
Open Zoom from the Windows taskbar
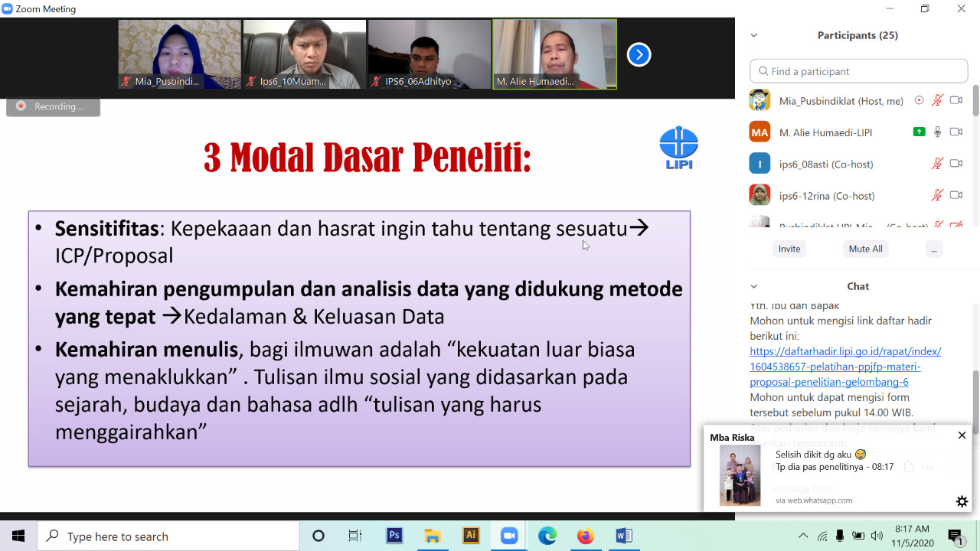click(509, 536)
